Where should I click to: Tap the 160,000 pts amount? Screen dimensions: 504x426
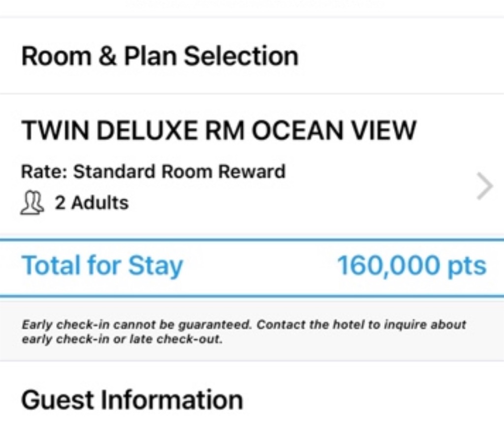[411, 266]
